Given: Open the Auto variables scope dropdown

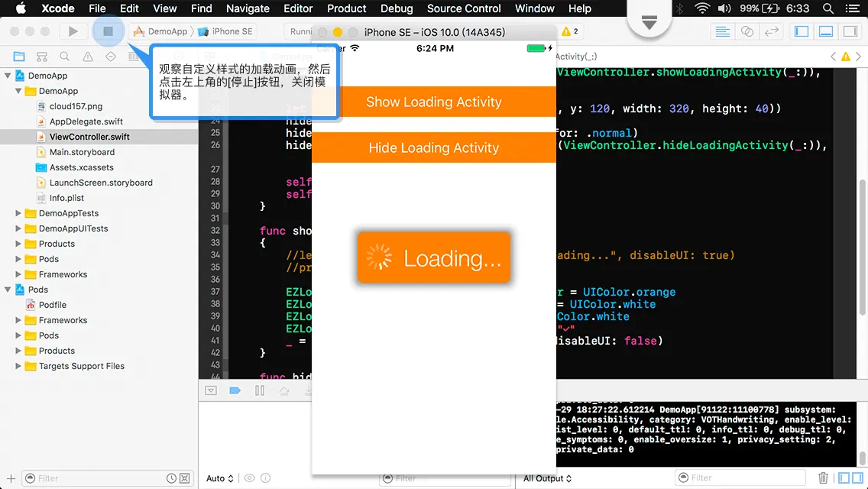Looking at the screenshot, I should (220, 478).
